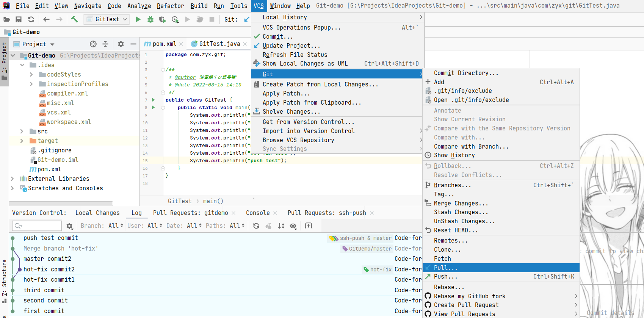Select Create Pull Request entry

501,305
